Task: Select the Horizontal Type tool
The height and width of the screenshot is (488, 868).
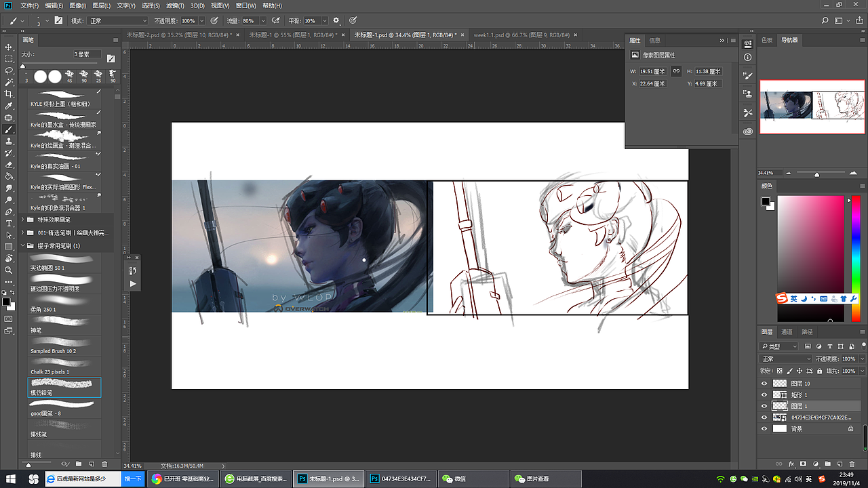Action: click(9, 223)
